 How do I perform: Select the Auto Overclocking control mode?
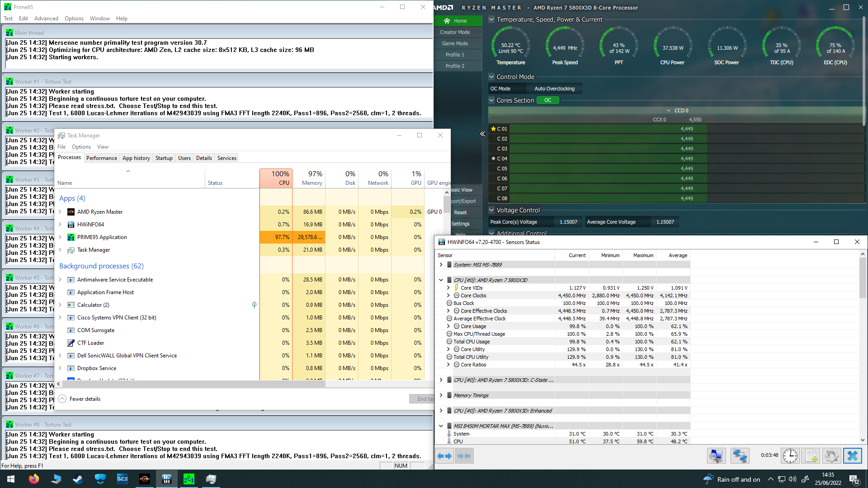[554, 89]
